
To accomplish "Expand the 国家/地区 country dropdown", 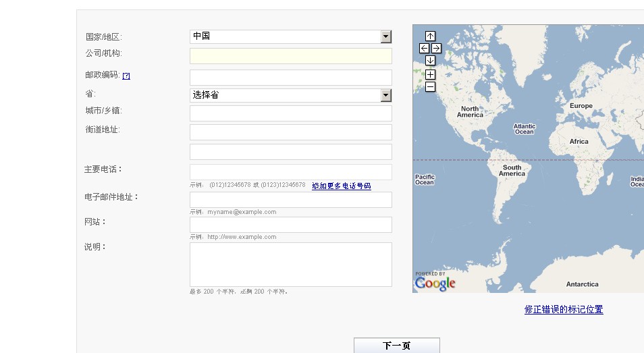I will click(x=385, y=36).
